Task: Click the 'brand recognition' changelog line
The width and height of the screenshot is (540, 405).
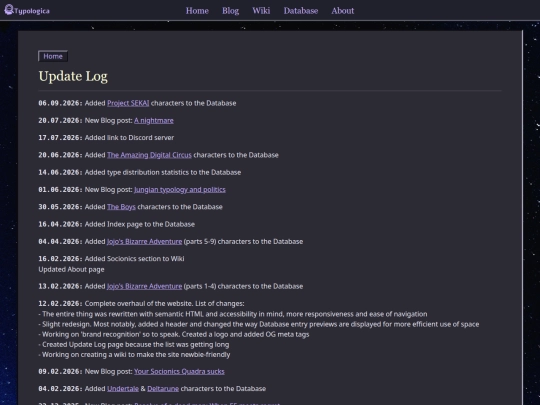Action: (174, 334)
